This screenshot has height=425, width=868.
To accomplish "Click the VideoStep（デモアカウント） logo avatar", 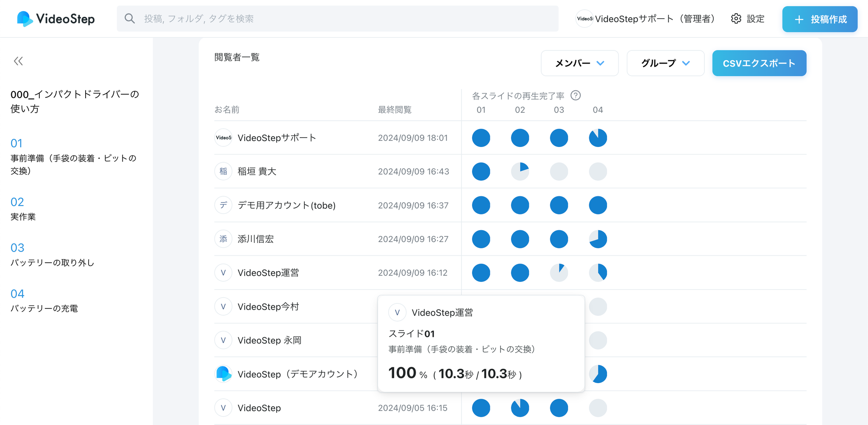I will click(223, 374).
